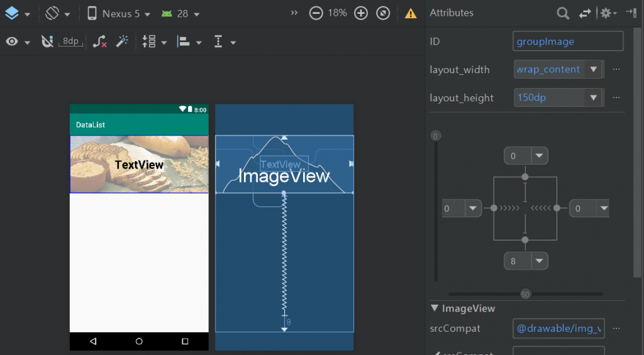
Task: Search attributes with the magnifier icon
Action: (x=563, y=13)
